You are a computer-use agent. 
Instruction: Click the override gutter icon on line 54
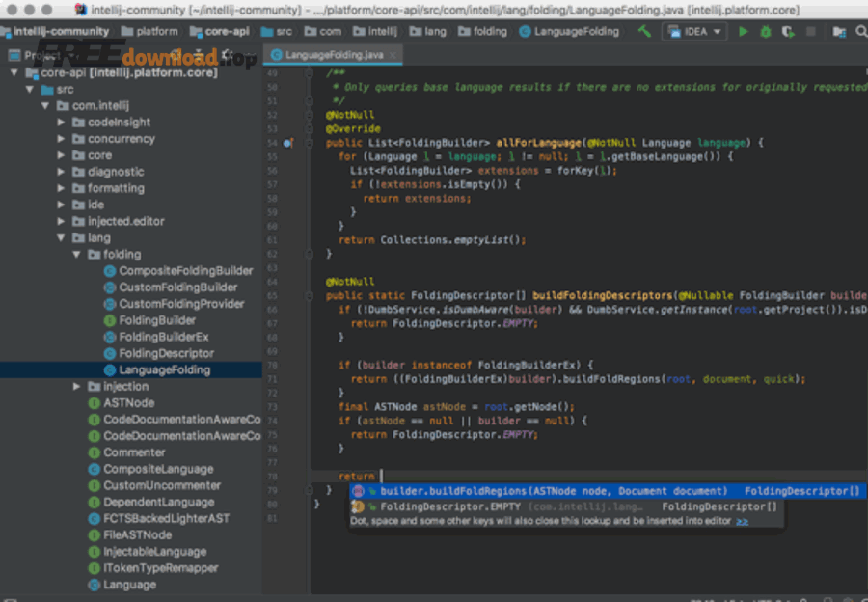coord(287,143)
